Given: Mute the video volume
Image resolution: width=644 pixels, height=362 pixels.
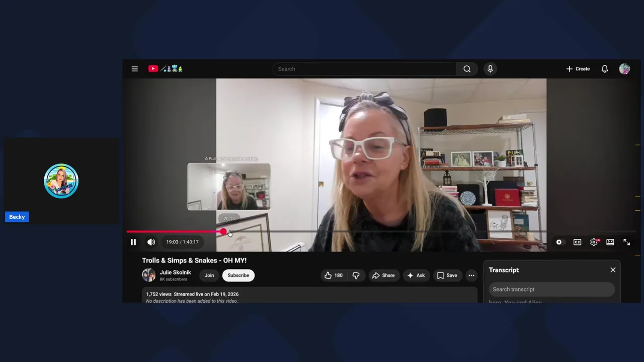Looking at the screenshot, I should (151, 242).
